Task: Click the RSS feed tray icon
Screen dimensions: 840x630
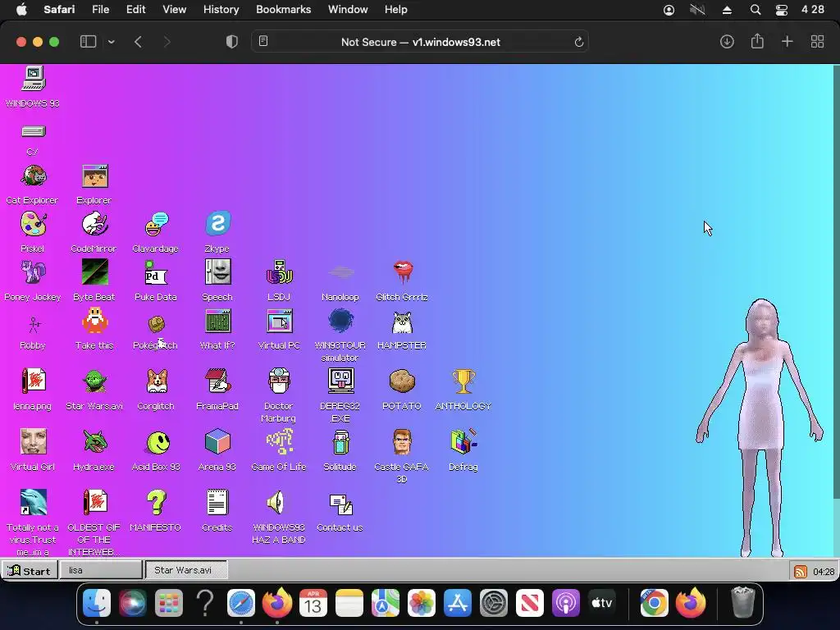Action: point(801,572)
